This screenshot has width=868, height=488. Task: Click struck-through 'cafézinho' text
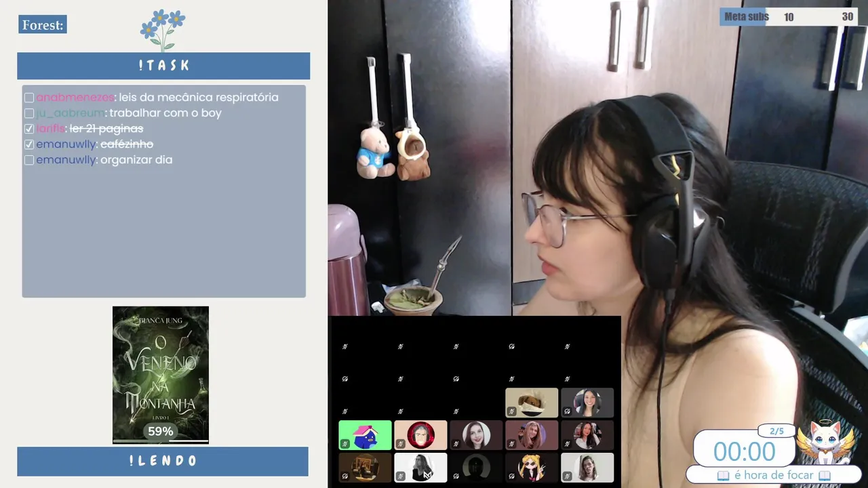click(127, 144)
